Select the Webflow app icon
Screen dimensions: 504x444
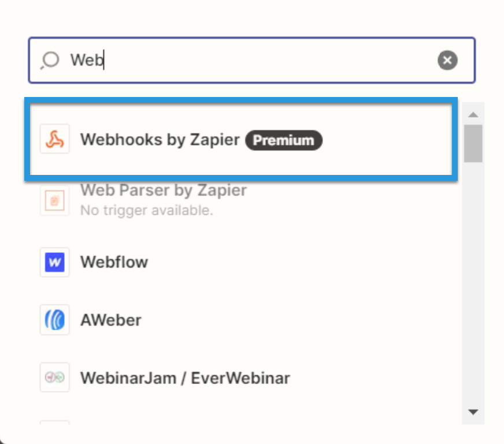[54, 262]
